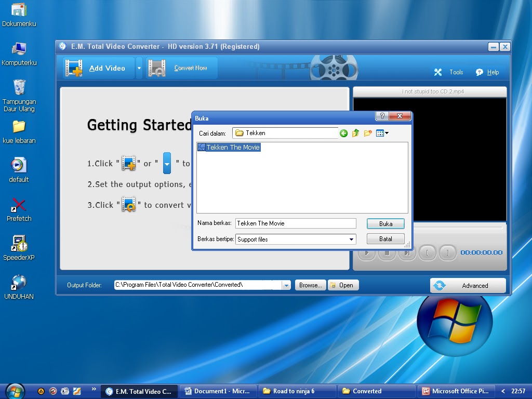Viewport: 532px width, 399px height.
Task: Click the convert icon in step 3
Action: (129, 205)
